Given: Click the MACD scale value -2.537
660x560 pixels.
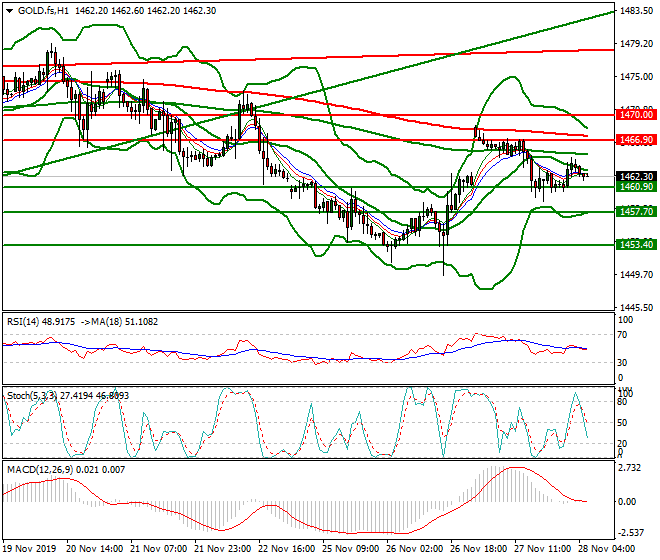Looking at the screenshot, I should 630,533.
